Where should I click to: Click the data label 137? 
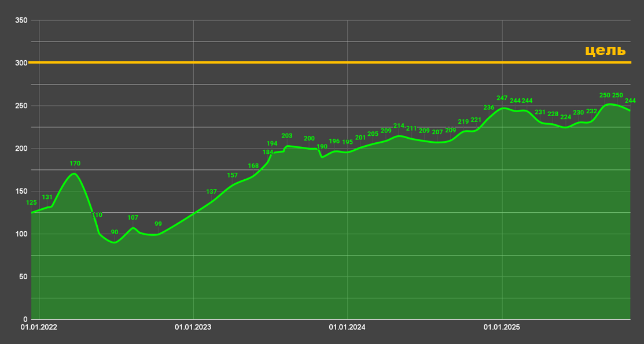(x=212, y=192)
